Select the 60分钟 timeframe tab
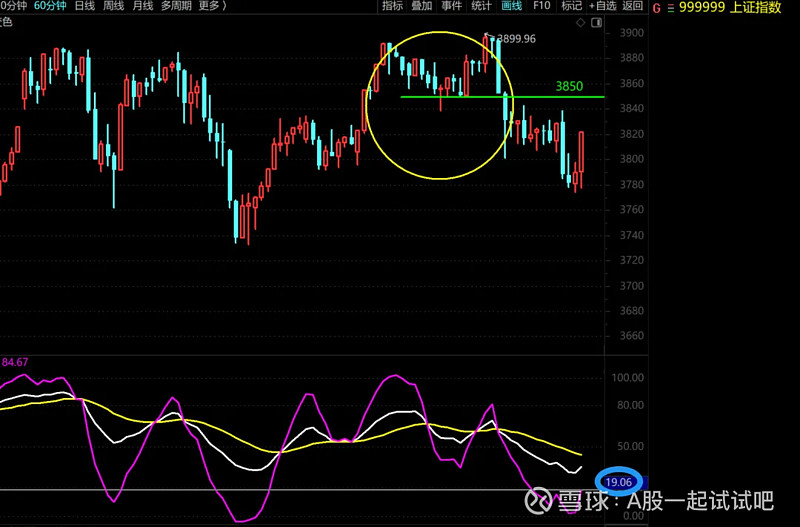The height and width of the screenshot is (527, 800). pos(50,6)
